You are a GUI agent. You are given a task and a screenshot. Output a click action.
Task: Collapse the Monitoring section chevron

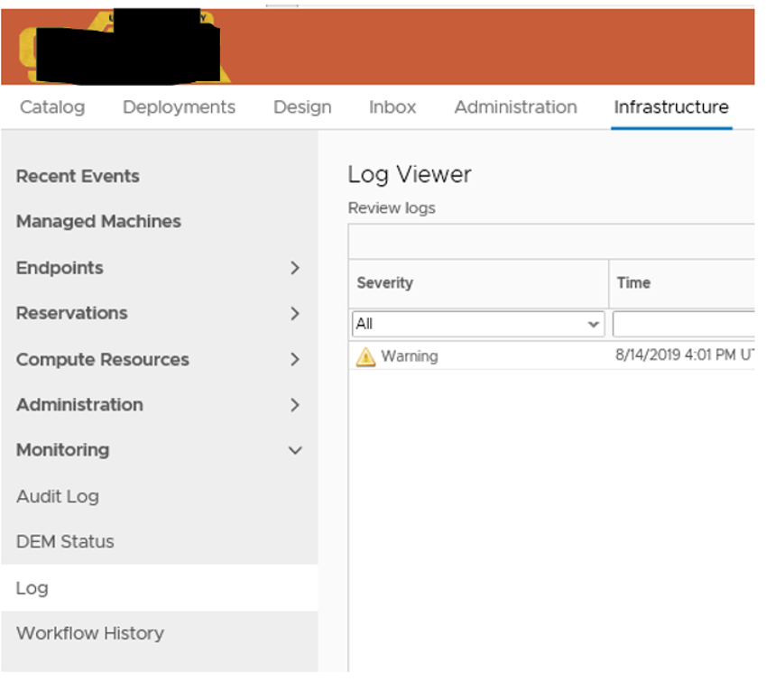[x=294, y=450]
